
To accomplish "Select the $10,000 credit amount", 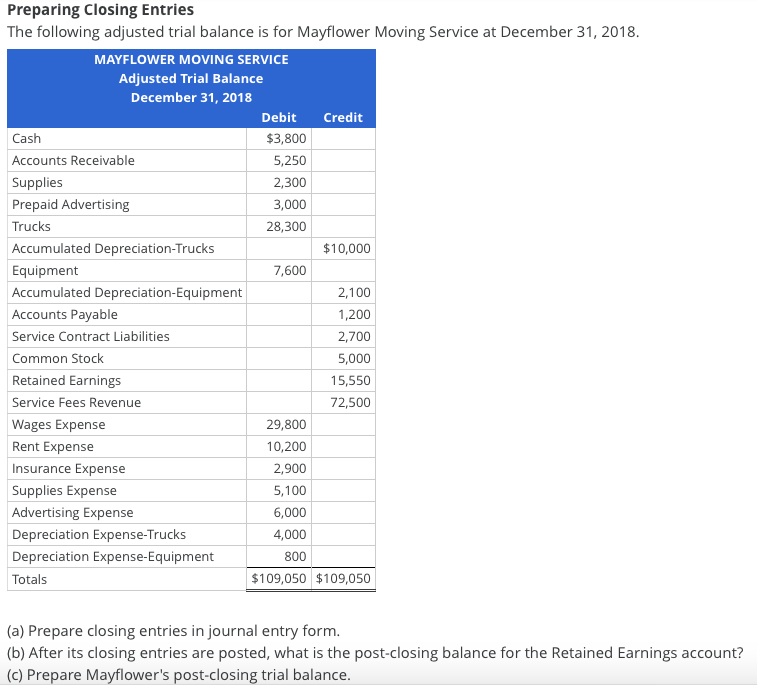I will (347, 249).
